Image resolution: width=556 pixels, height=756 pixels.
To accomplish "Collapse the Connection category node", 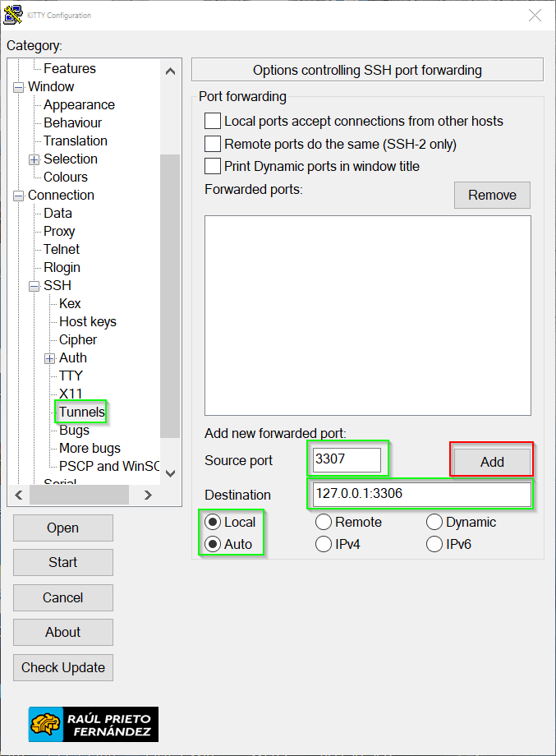I will click(19, 196).
